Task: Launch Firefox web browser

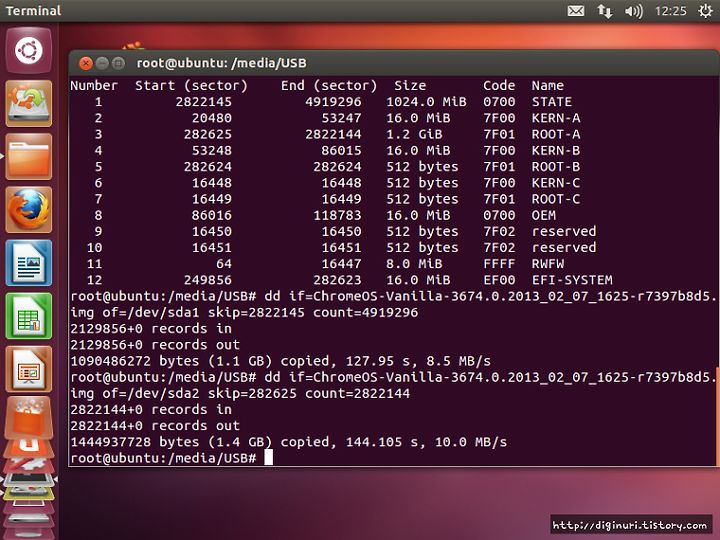Action: point(28,210)
